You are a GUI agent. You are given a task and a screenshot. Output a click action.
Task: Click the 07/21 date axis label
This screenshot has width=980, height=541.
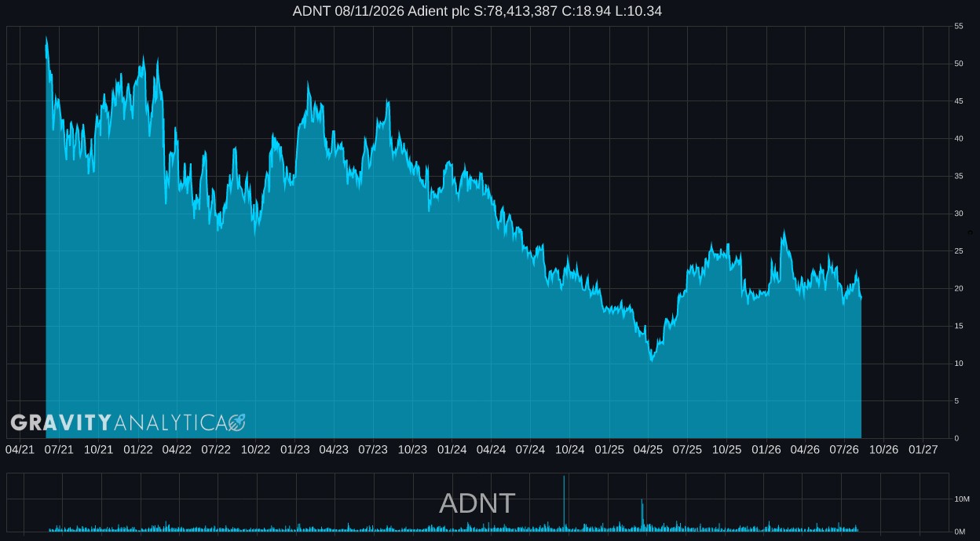(x=59, y=450)
